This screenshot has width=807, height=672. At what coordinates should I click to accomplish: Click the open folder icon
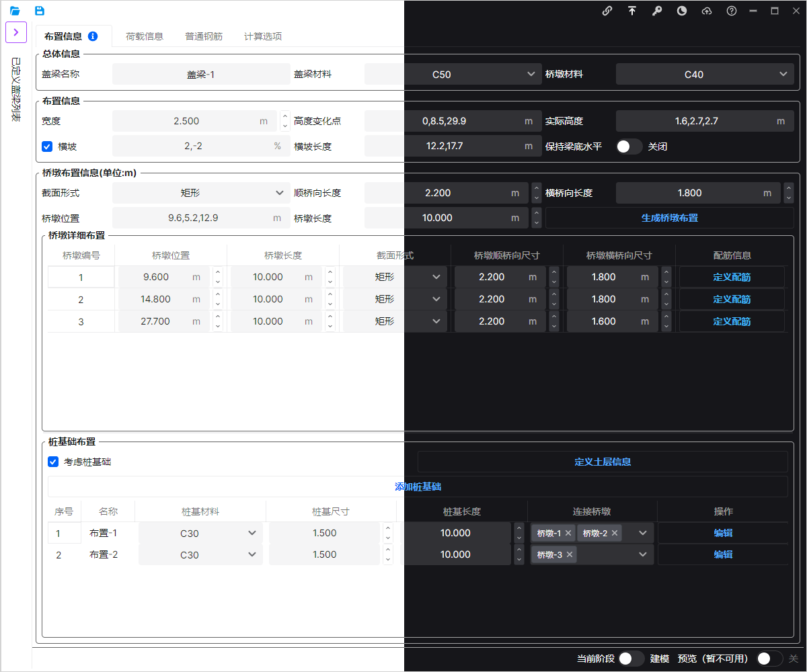click(15, 11)
